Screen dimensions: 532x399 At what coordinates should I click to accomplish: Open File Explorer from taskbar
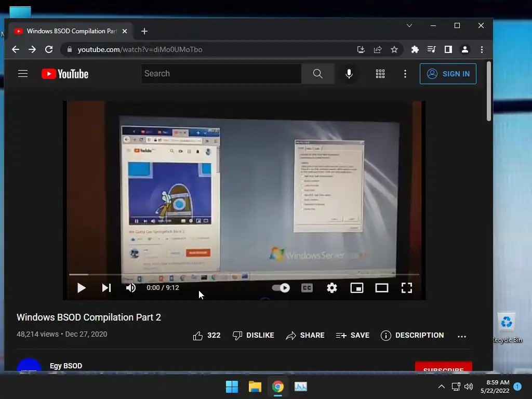(255, 387)
